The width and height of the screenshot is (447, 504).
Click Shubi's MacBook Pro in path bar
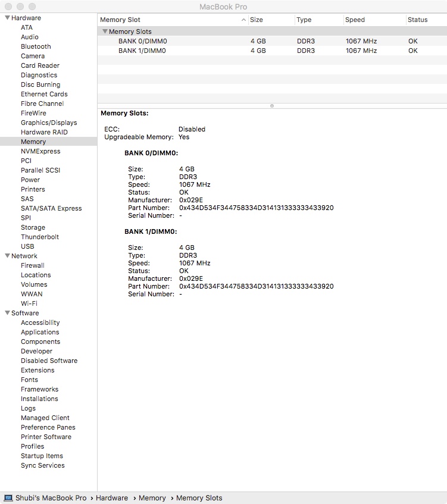[x=51, y=498]
